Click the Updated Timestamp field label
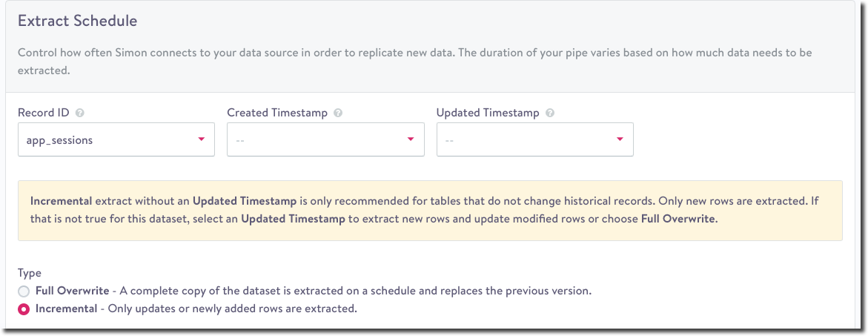The height and width of the screenshot is (336, 868). 488,113
